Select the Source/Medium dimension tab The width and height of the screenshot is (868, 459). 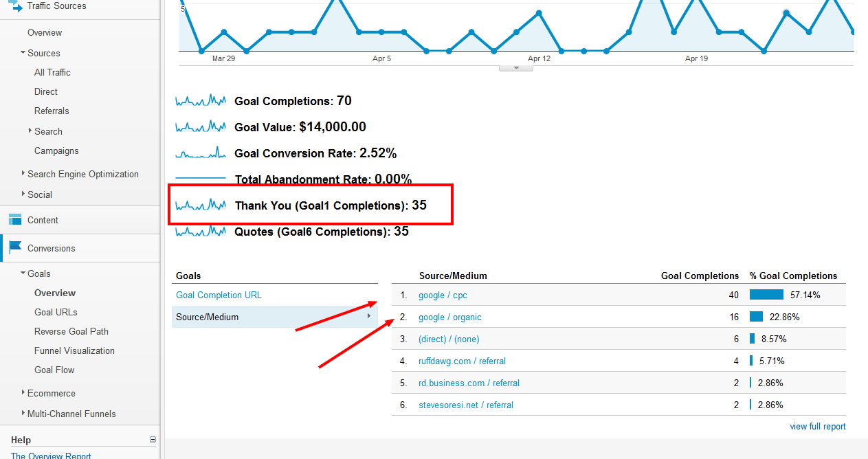tap(274, 317)
